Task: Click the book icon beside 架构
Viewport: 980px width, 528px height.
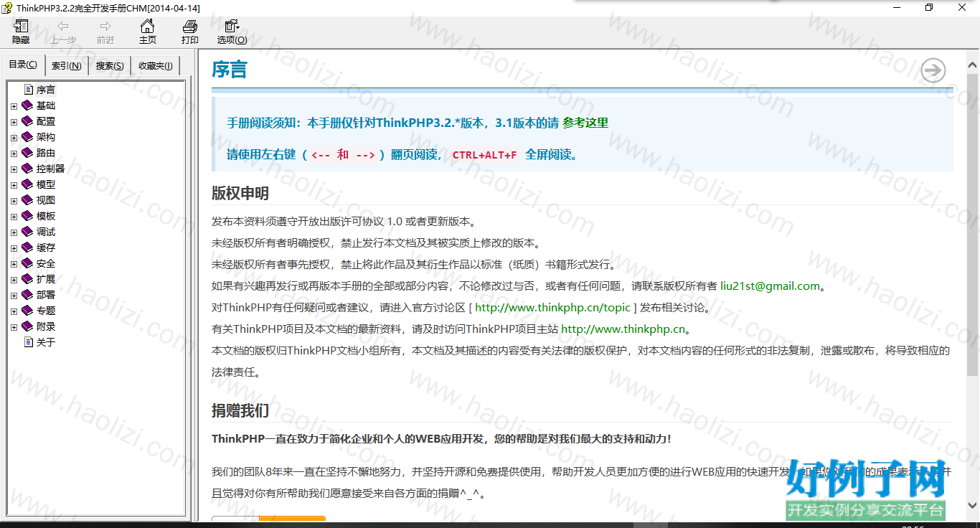Action: [27, 137]
